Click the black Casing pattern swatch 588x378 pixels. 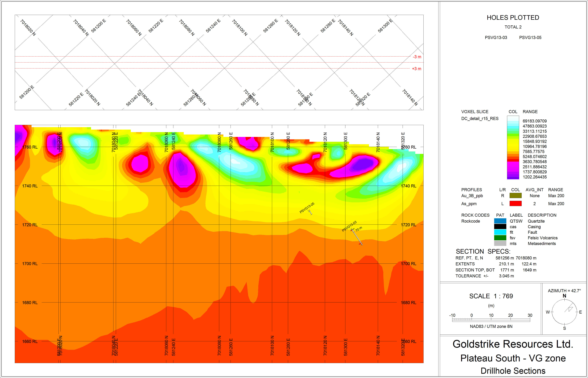click(x=500, y=227)
